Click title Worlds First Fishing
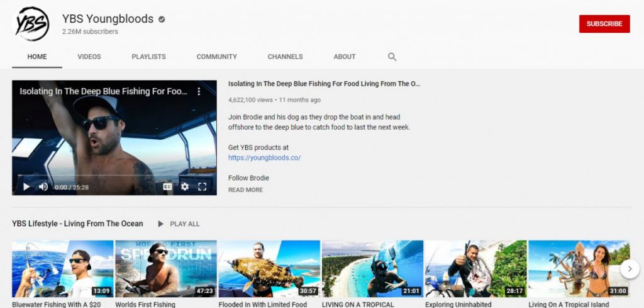The width and height of the screenshot is (644, 308). (x=145, y=304)
